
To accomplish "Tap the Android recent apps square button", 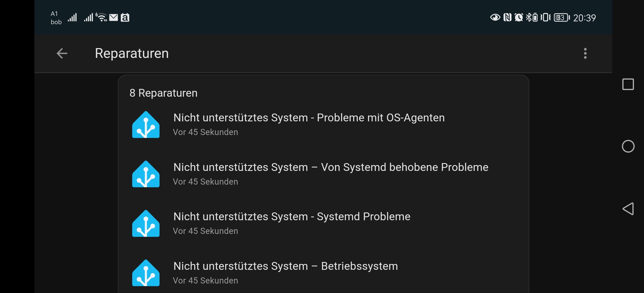I will click(x=628, y=84).
